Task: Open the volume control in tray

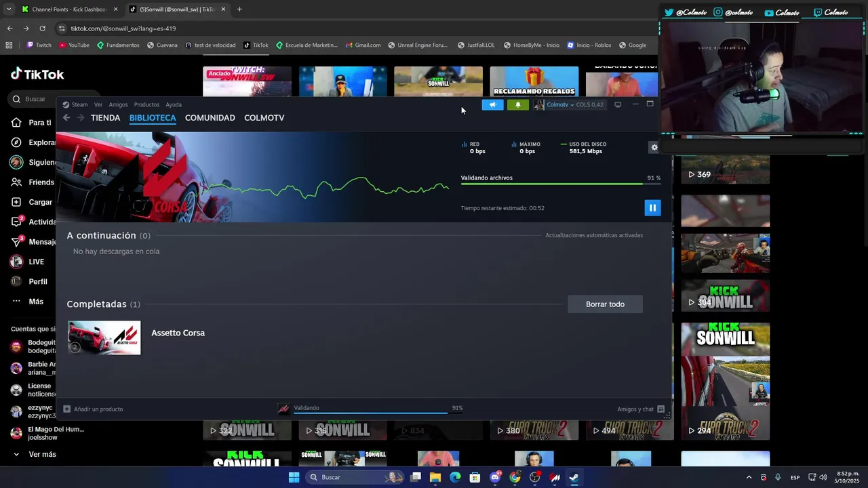Action: click(x=823, y=477)
